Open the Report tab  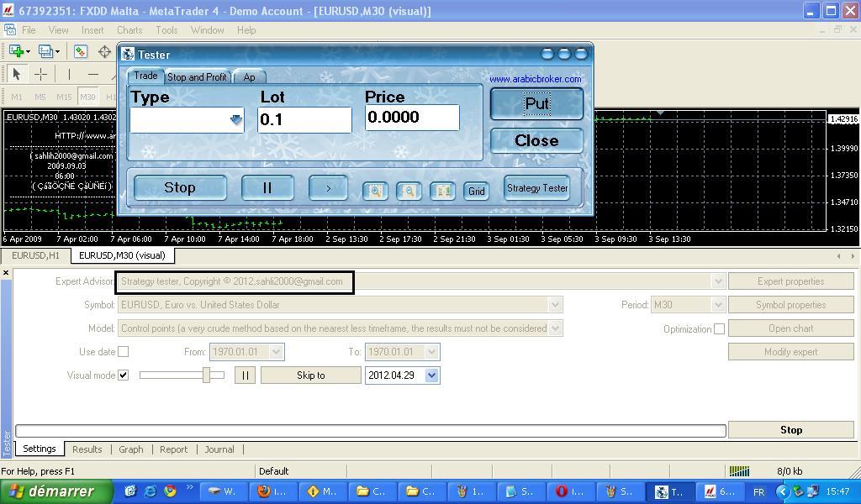(173, 449)
